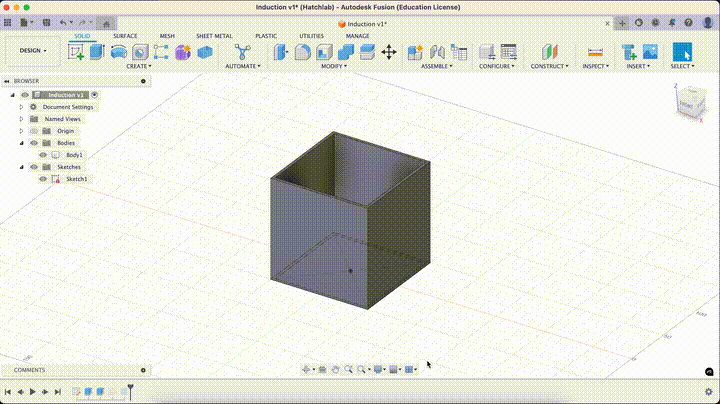Activate the Select tool

pos(682,52)
